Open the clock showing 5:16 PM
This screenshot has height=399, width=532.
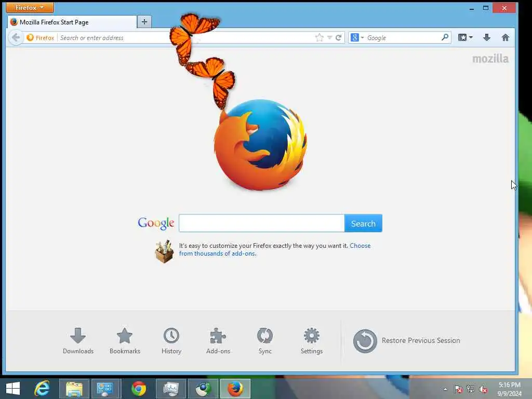[x=509, y=389]
